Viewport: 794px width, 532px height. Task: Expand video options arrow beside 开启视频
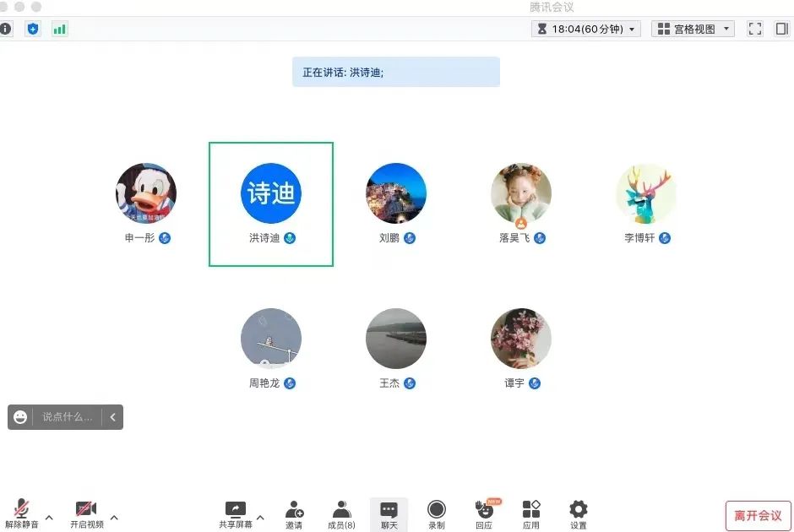click(x=114, y=518)
